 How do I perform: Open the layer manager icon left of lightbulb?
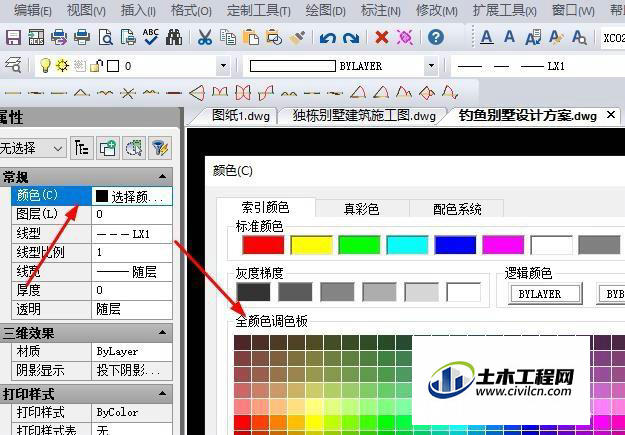point(13,65)
